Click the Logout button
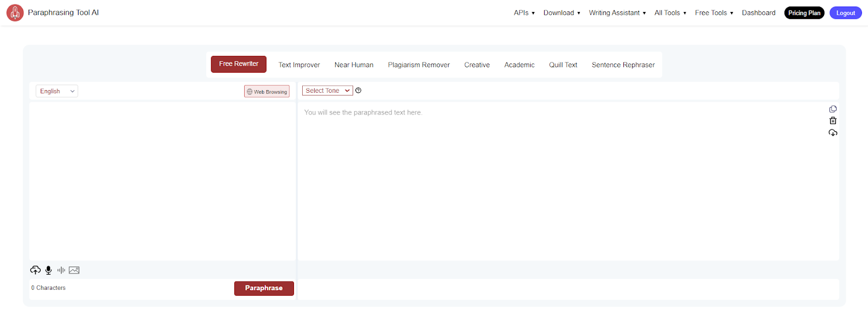The width and height of the screenshot is (868, 331). tap(845, 12)
